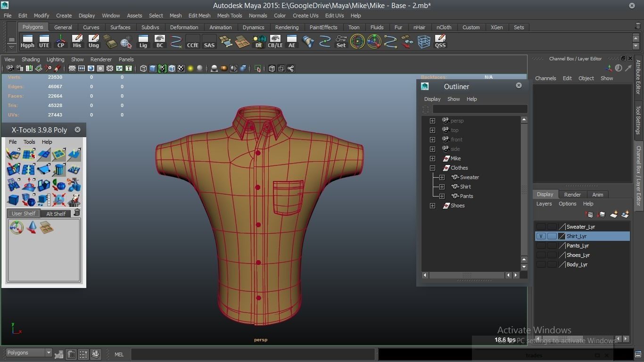Expand the persp node in the Outliner

tap(432, 121)
